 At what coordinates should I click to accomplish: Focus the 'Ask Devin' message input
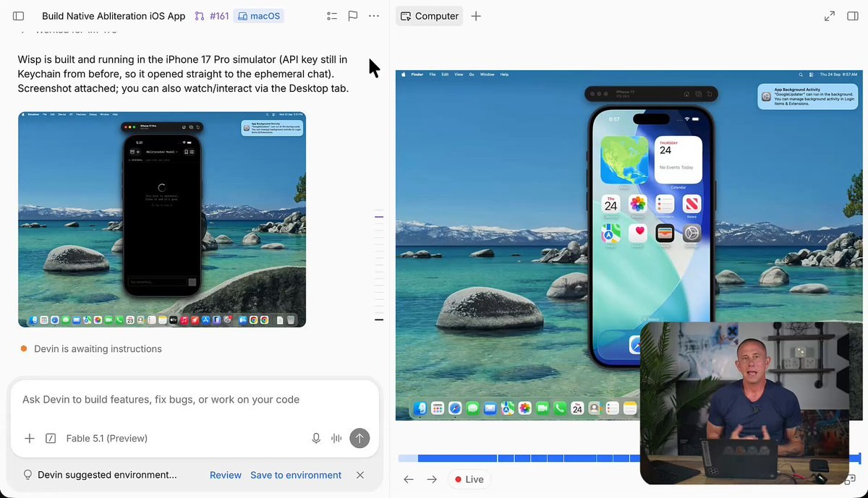[194, 400]
